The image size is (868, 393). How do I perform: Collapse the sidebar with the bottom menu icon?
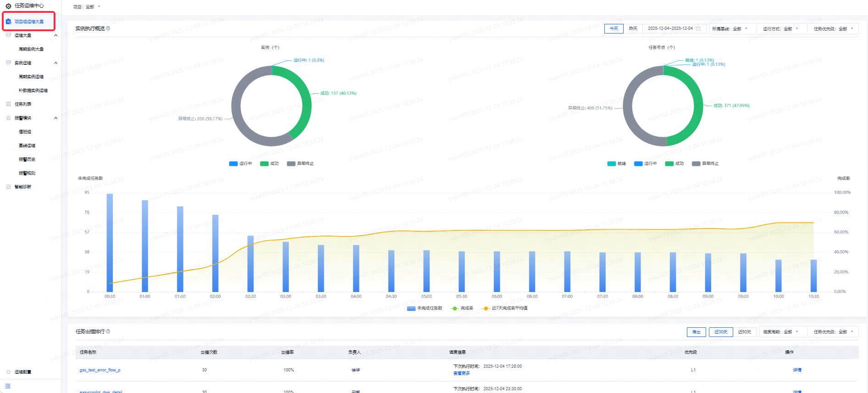tap(8, 386)
